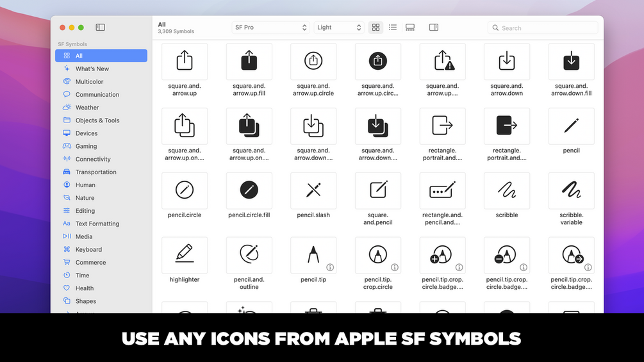
Task: Select square.and.arrow.up.on filled stacked symbol
Action: [249, 126]
